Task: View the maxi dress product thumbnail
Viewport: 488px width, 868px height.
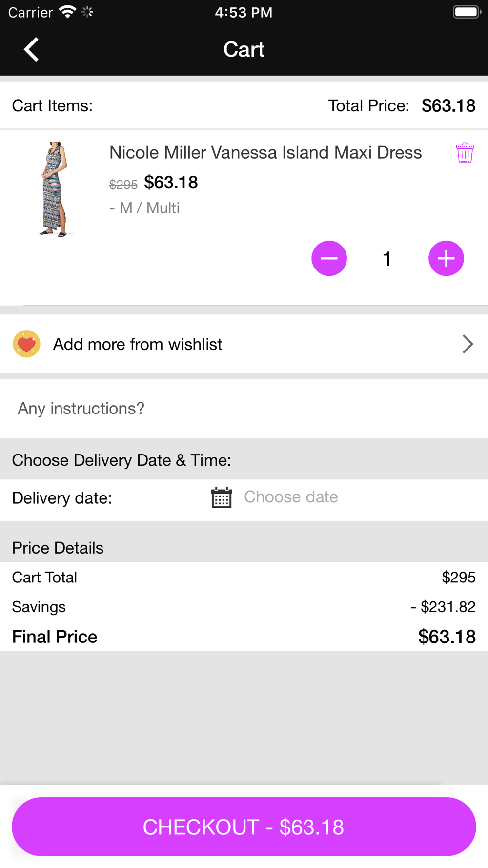Action: coord(55,189)
